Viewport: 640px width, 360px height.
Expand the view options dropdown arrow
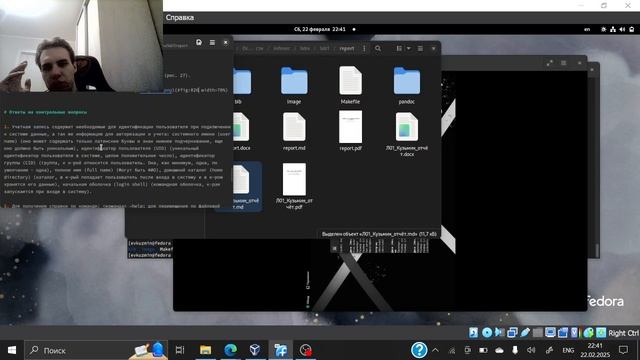click(409, 49)
